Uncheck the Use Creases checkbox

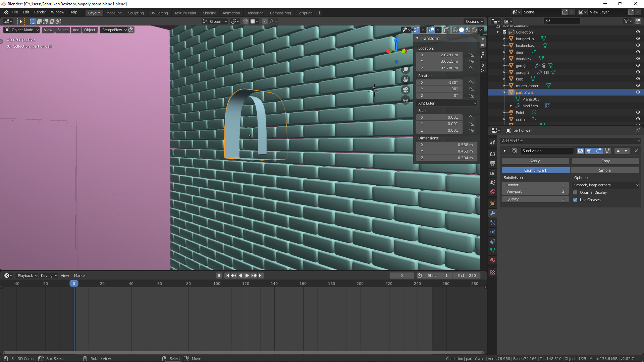tap(575, 200)
